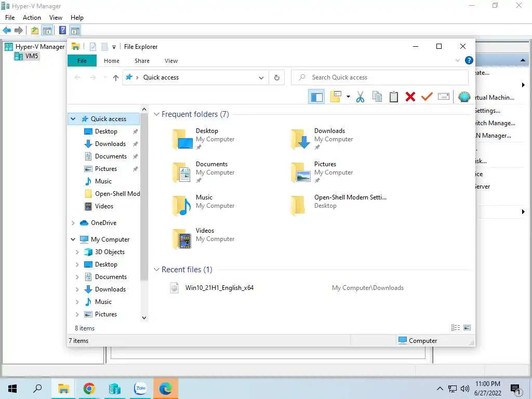Click Hyper-V Manager back arrow icon
This screenshot has width=532, height=399.
point(7,31)
